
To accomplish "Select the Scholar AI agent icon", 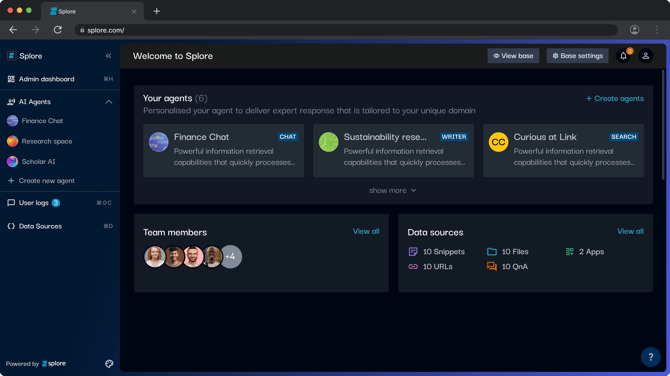I will pyautogui.click(x=12, y=162).
